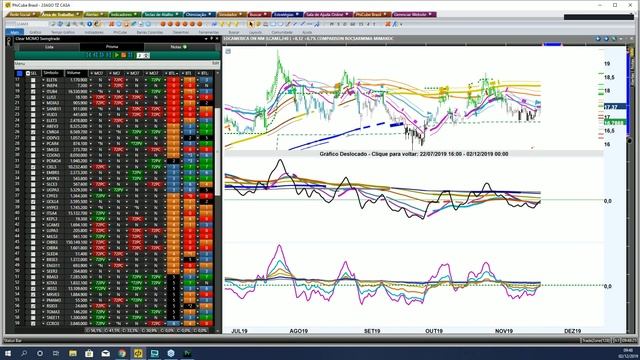
Task: Select the mouse pointer tool in toolbar
Action: (x=251, y=24)
